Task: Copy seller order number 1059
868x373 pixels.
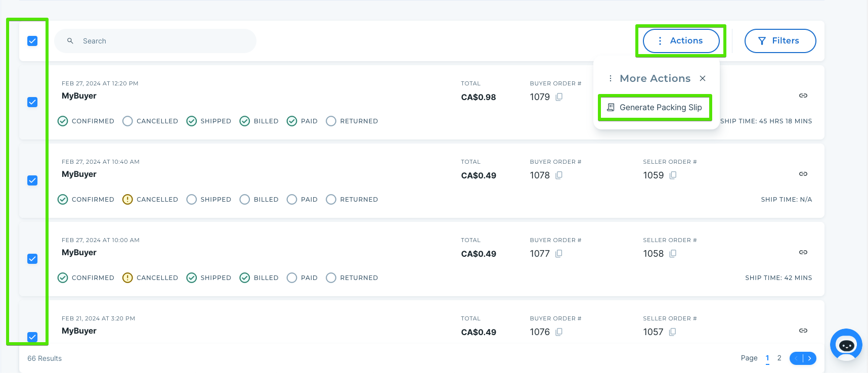Action: pyautogui.click(x=673, y=175)
